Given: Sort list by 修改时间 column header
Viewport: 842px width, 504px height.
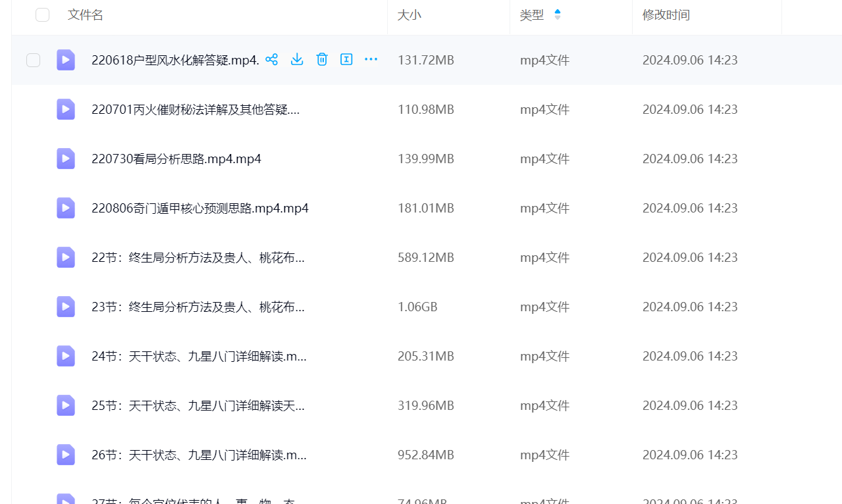Looking at the screenshot, I should [x=666, y=15].
